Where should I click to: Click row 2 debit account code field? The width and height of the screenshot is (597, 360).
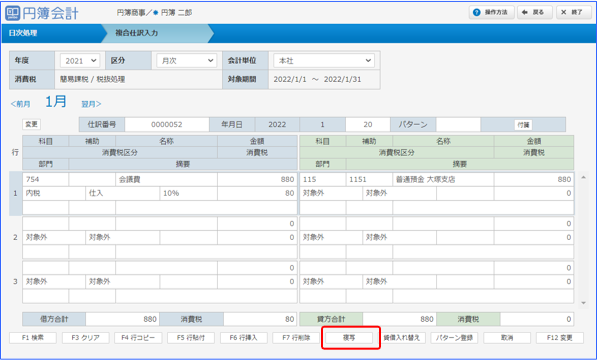click(x=45, y=223)
